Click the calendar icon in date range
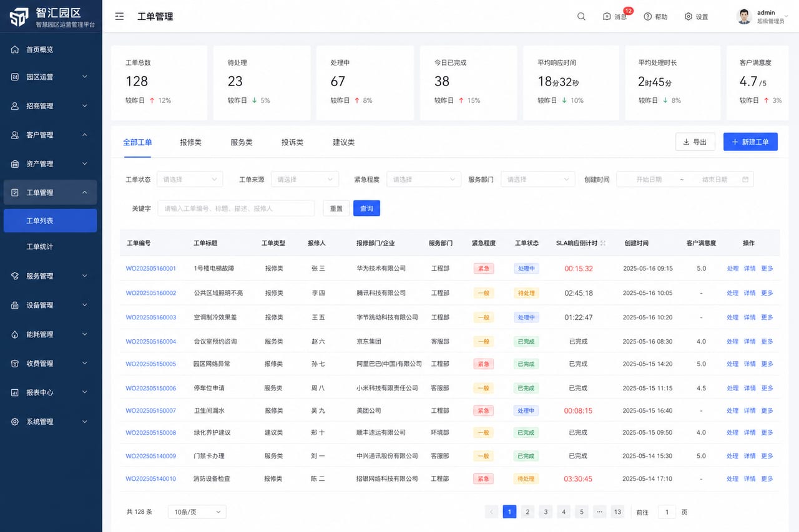The width and height of the screenshot is (799, 532). click(745, 180)
